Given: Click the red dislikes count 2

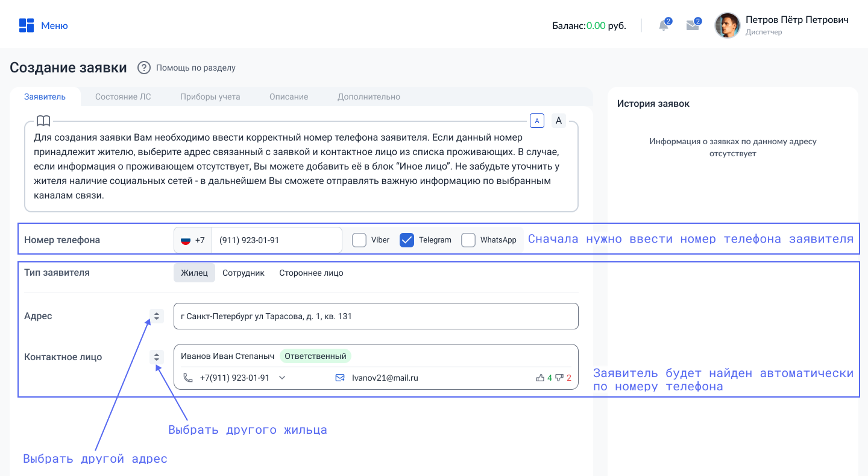Looking at the screenshot, I should (x=569, y=378).
